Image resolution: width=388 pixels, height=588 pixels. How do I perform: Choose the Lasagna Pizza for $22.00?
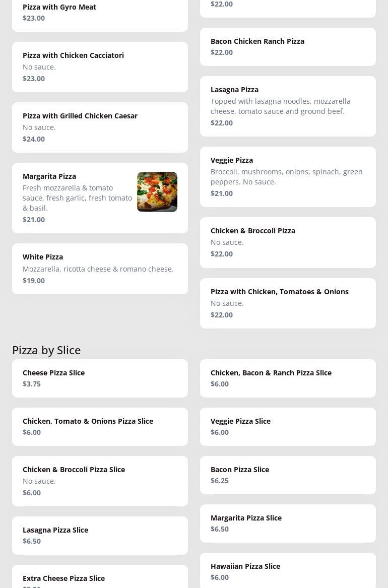pyautogui.click(x=288, y=106)
